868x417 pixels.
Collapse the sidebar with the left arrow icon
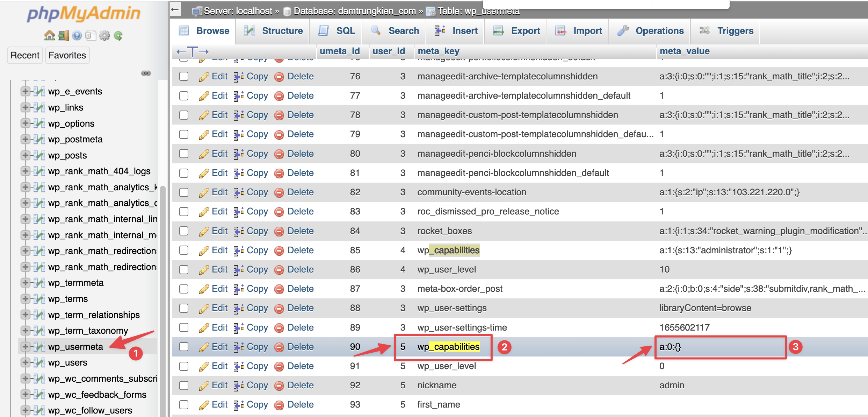point(175,9)
